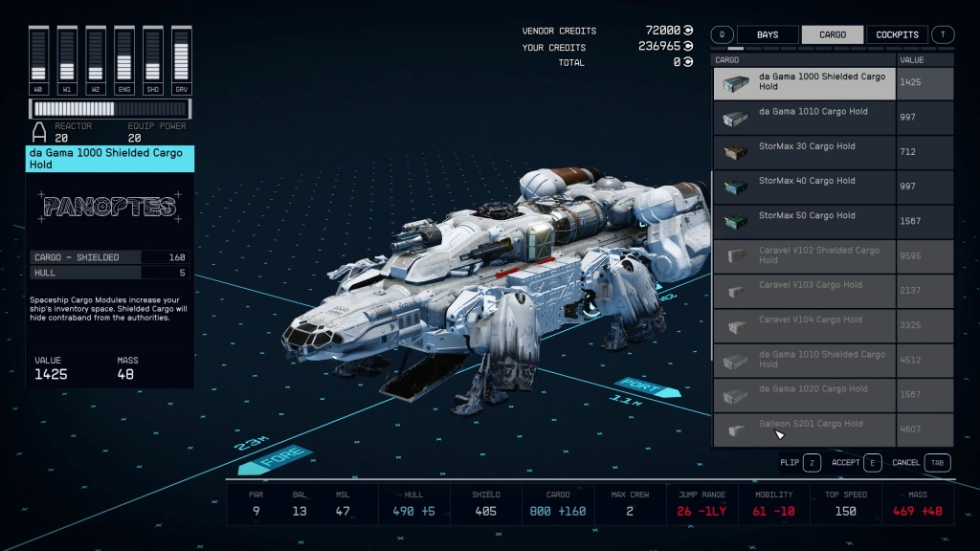This screenshot has height=551, width=980.
Task: Click the W1 weapon power bar
Action: [x=67, y=60]
